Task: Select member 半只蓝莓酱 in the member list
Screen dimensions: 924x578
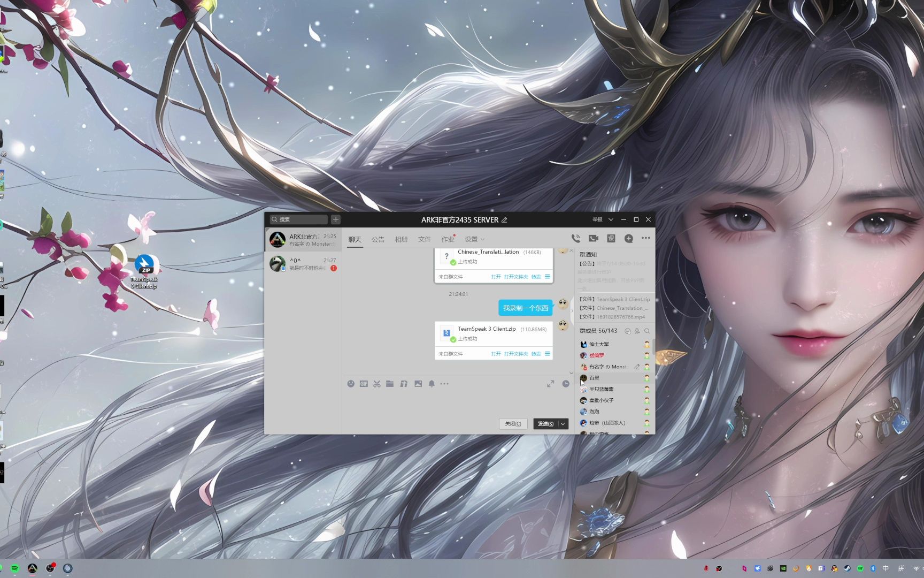Action: [x=615, y=389]
